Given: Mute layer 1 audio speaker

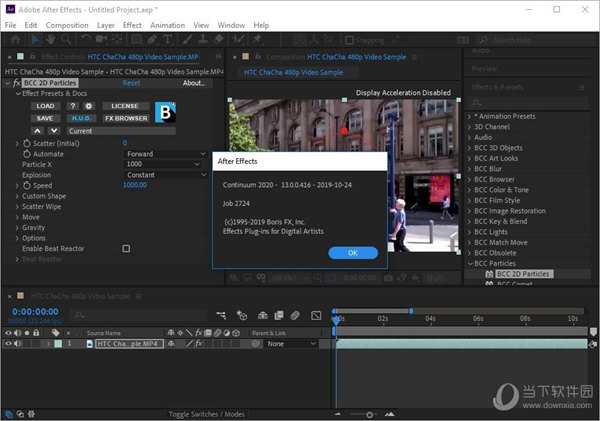Looking at the screenshot, I should click(18, 344).
